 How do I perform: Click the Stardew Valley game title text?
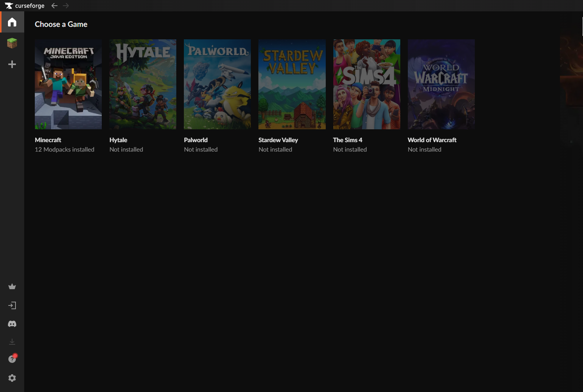(278, 140)
